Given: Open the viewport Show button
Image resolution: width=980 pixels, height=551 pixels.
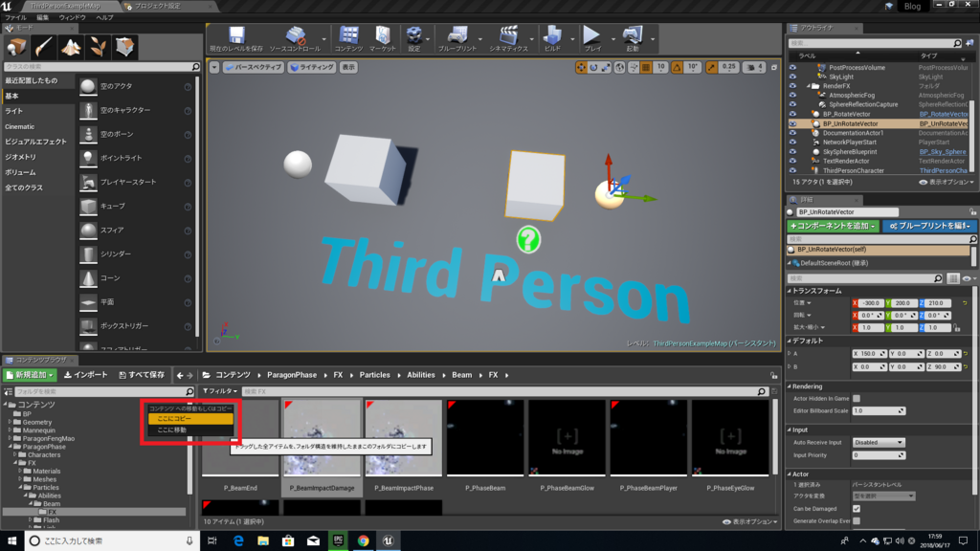Looking at the screenshot, I should pyautogui.click(x=348, y=68).
